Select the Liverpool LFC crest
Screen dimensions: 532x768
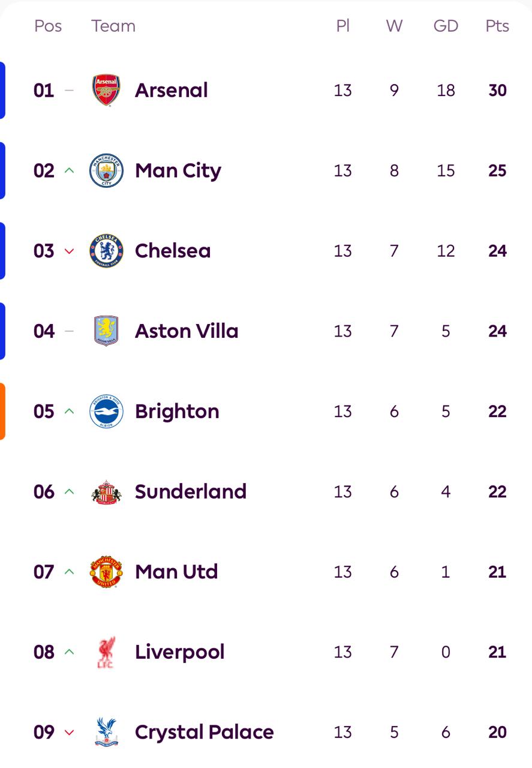106,652
